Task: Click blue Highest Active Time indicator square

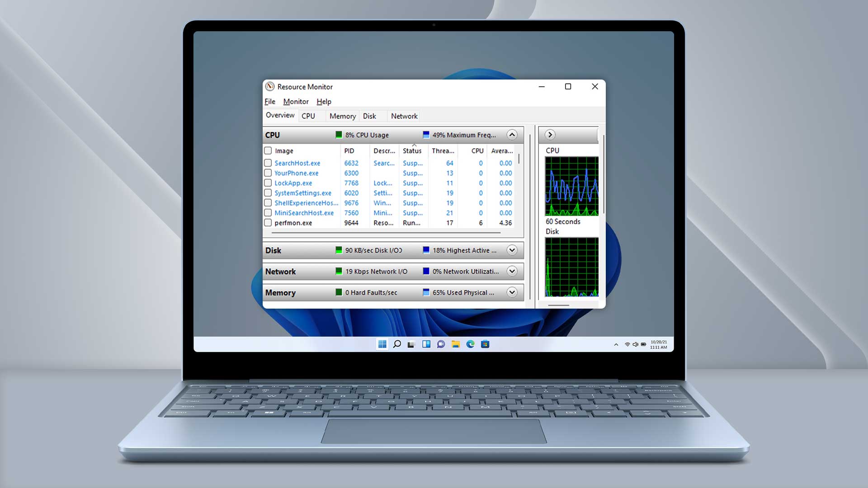Action: click(426, 250)
